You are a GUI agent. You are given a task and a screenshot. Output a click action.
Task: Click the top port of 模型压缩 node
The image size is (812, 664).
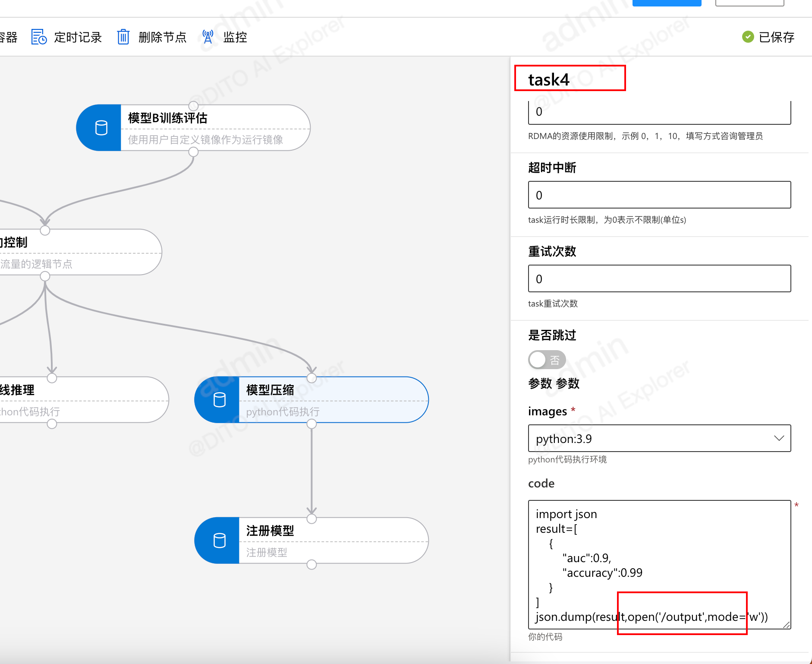[312, 378]
